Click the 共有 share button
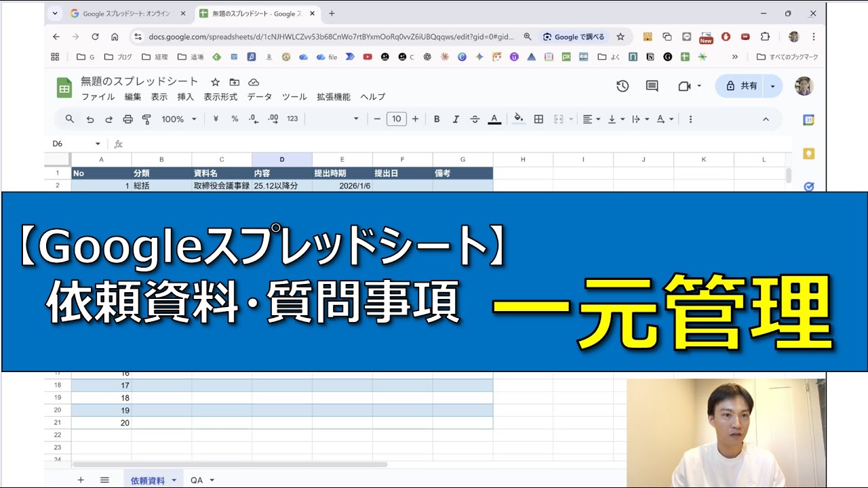 tap(740, 86)
